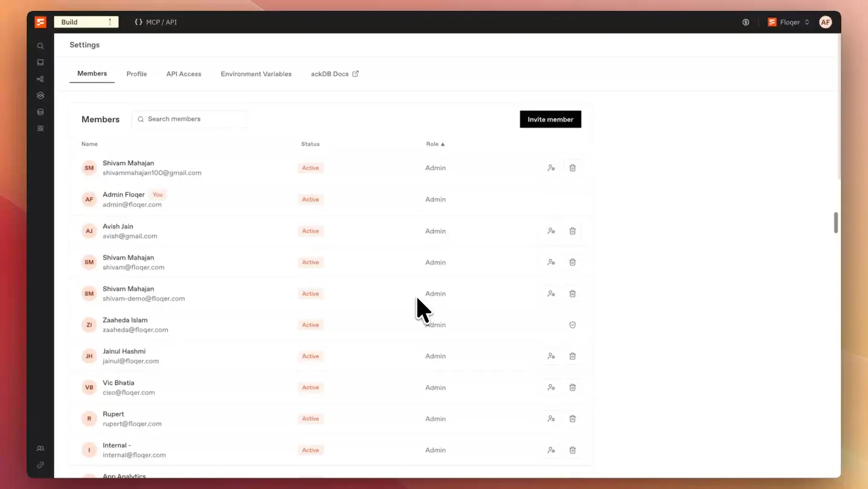Delete Rupert using the trash icon
This screenshot has height=489, width=868.
pyautogui.click(x=573, y=419)
